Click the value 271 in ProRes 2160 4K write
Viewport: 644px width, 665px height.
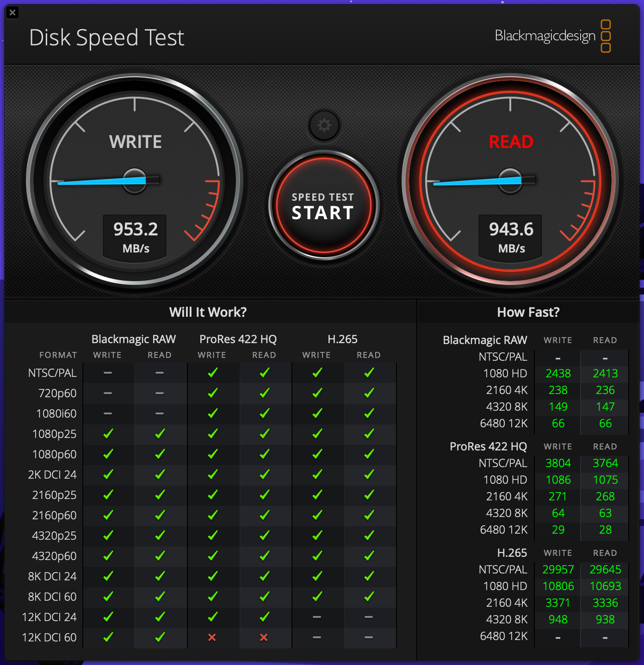558,496
